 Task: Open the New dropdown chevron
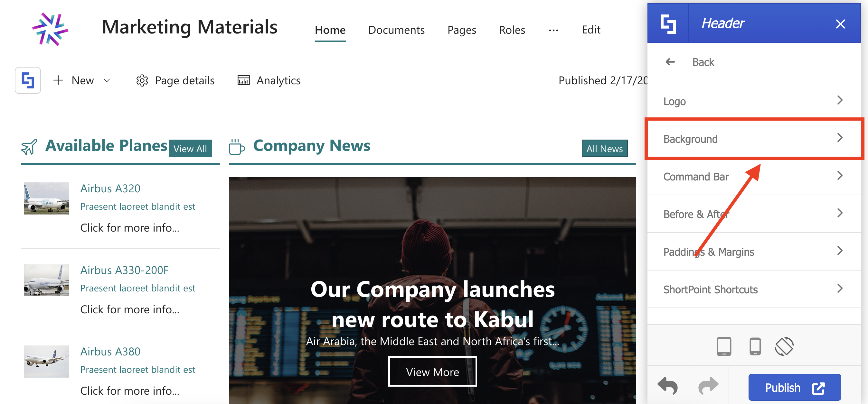pos(107,80)
